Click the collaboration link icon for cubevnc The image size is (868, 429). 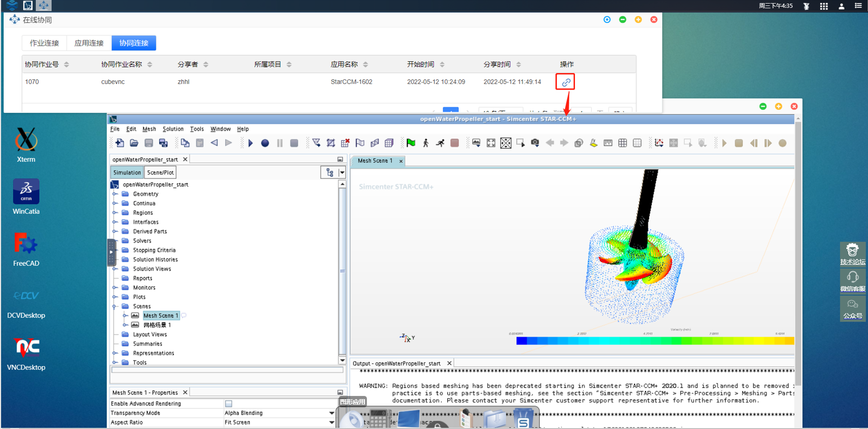tap(566, 82)
